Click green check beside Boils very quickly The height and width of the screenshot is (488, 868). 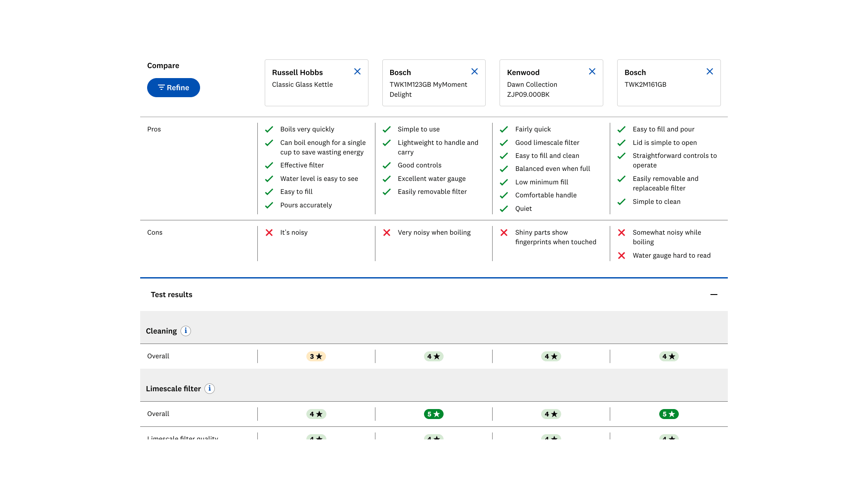click(269, 129)
